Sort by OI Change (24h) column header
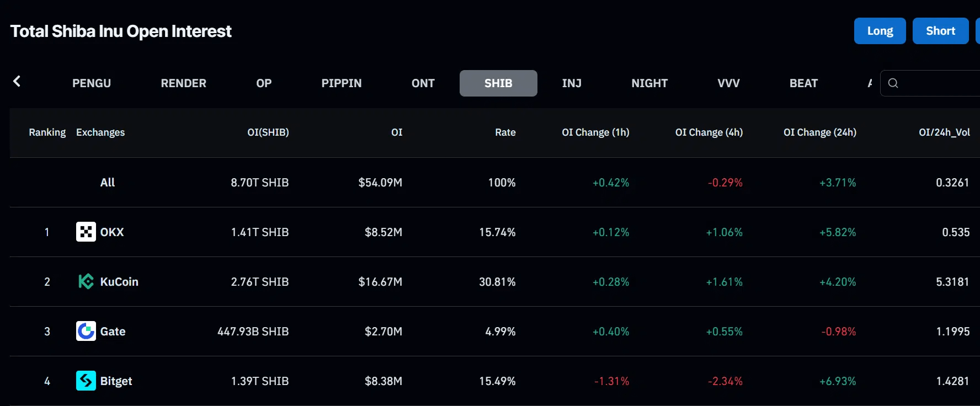The image size is (980, 406). tap(819, 132)
